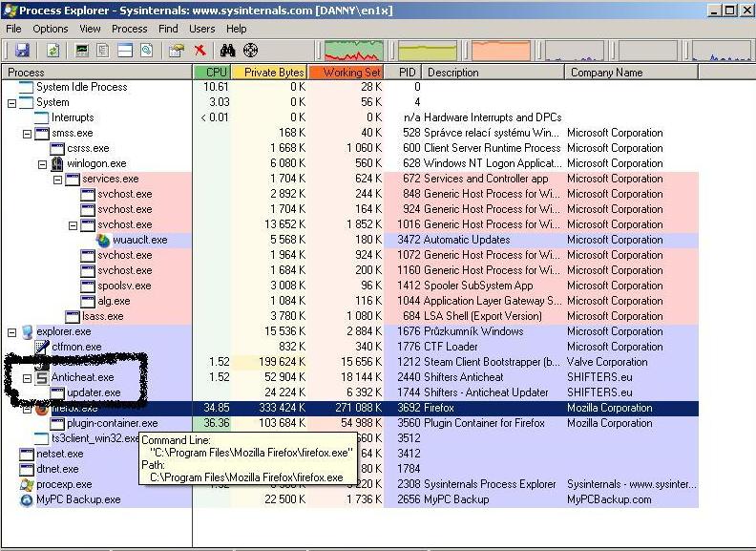Click the MyPC Backup.exe icon
Screen dimensions: 756x551
click(27, 499)
